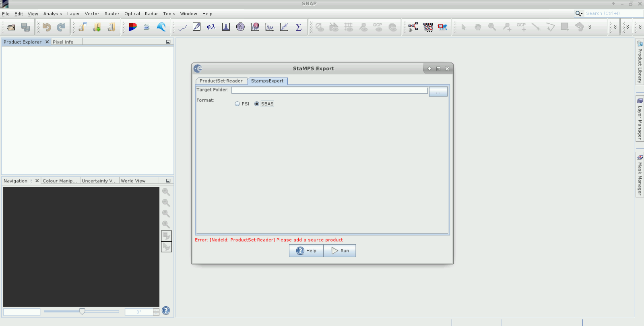Open the Histogram tool icon
The width and height of the screenshot is (644, 326).
pyautogui.click(x=226, y=27)
